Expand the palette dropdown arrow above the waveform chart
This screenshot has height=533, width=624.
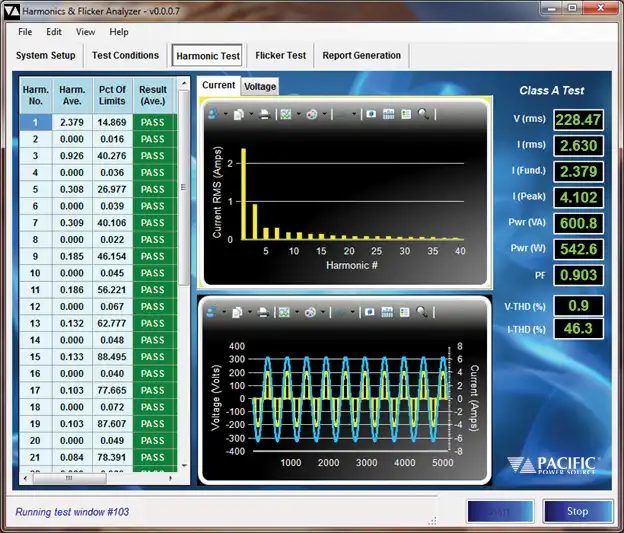tap(323, 312)
